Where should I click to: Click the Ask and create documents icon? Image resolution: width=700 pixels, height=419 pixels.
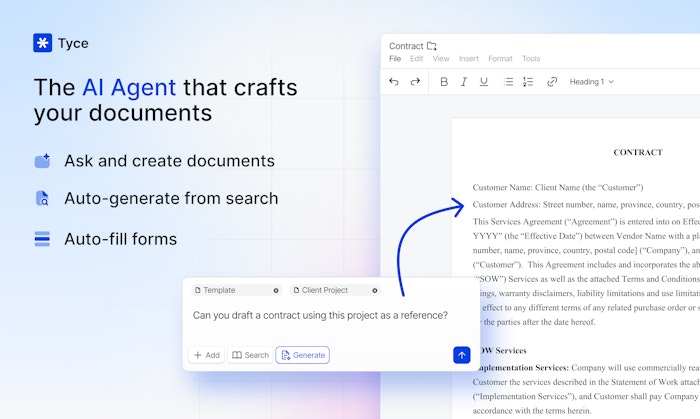coord(42,161)
